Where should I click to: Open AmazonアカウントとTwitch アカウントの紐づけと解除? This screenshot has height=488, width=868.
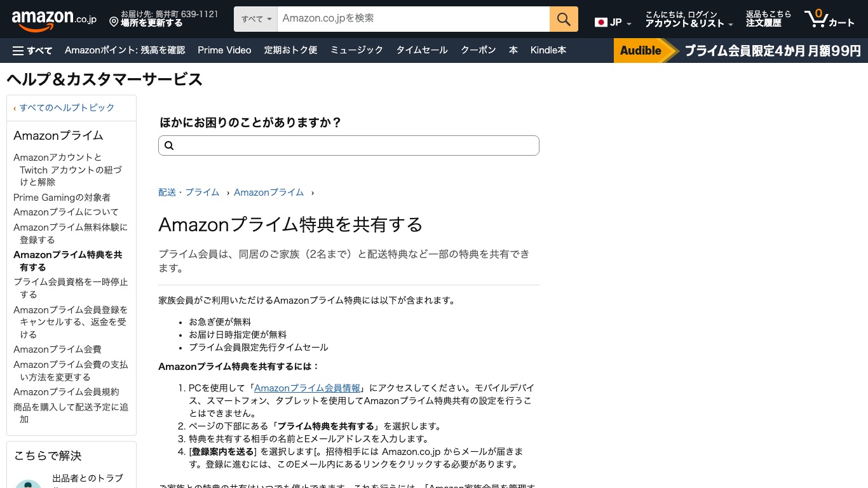pyautogui.click(x=67, y=170)
